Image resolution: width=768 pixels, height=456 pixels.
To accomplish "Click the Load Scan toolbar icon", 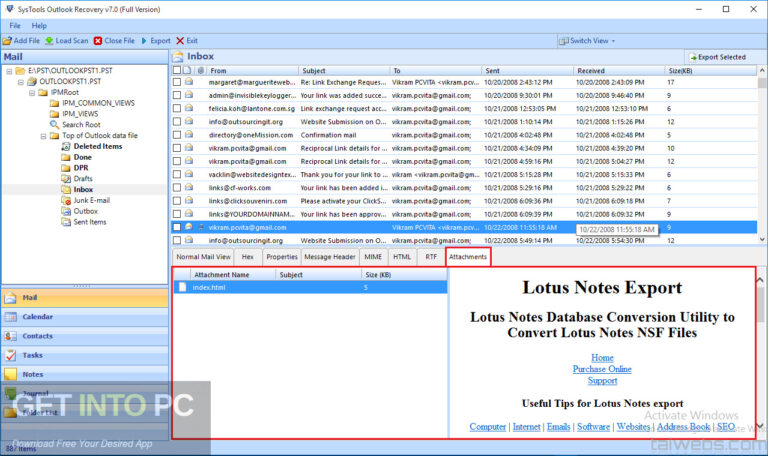I will coord(49,41).
